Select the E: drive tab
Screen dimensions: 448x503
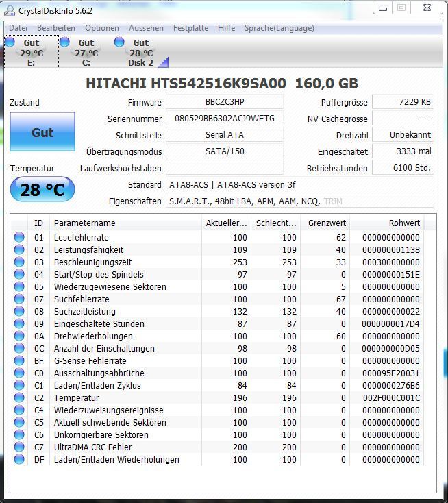[x=31, y=52]
